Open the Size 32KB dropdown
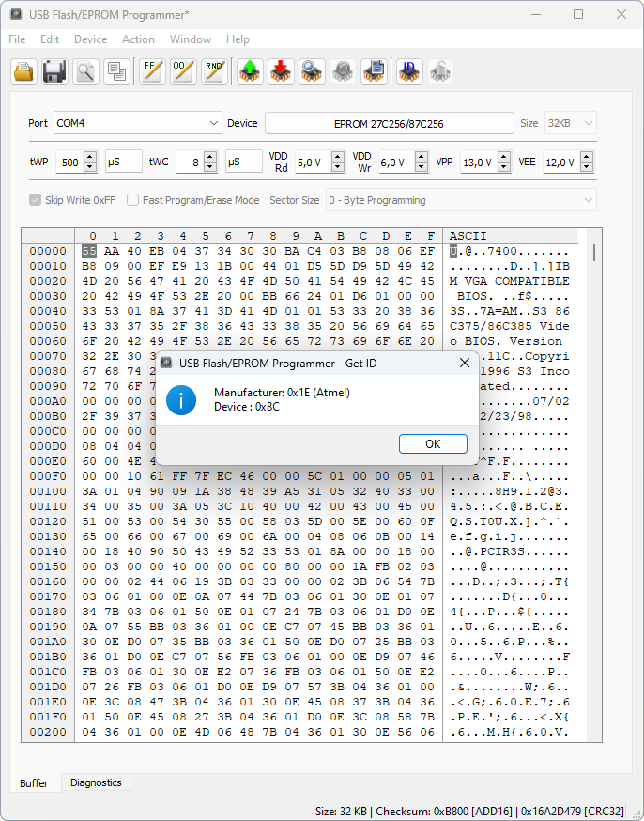The width and height of the screenshot is (644, 821). pyautogui.click(x=570, y=123)
